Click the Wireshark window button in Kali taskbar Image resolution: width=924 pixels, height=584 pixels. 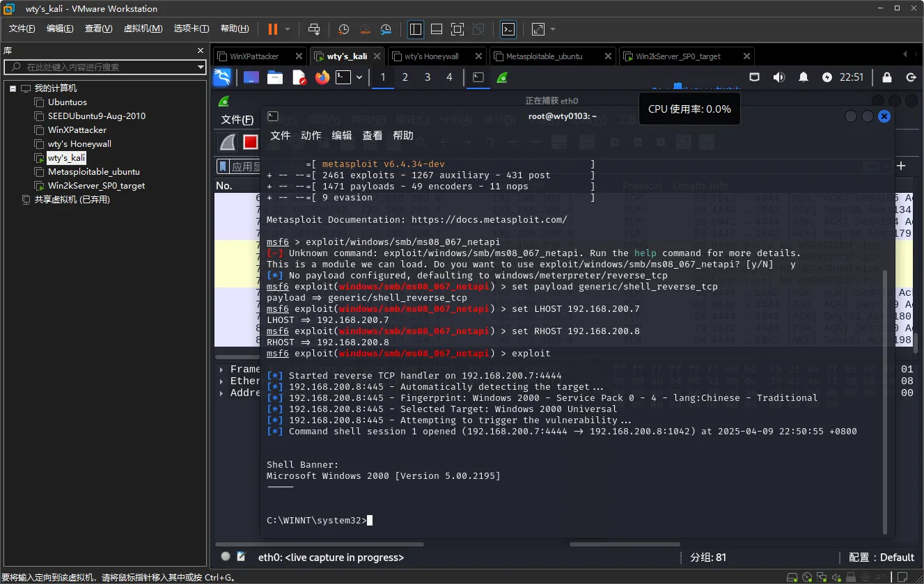coord(502,77)
